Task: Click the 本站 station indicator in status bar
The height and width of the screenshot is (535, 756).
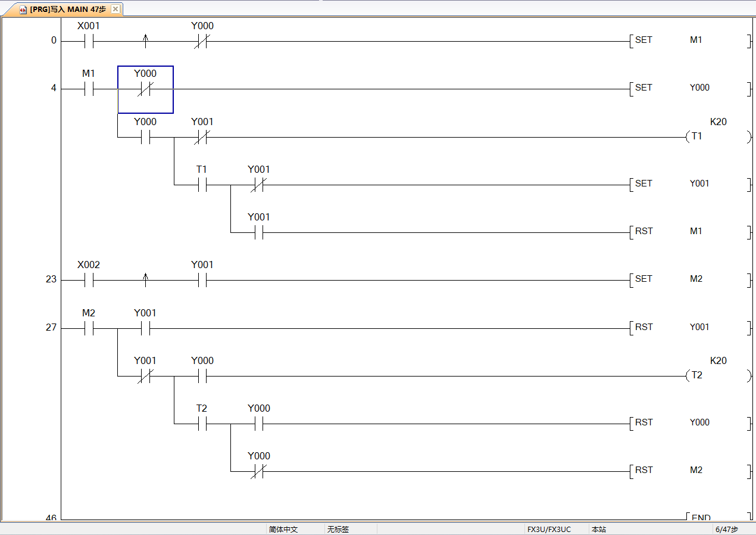Action: click(x=598, y=529)
